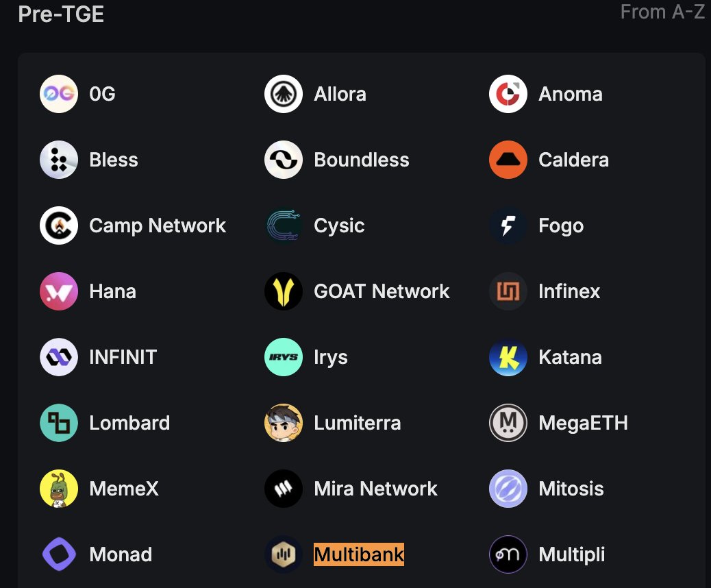This screenshot has height=588, width=711.
Task: Click the 0G project logo icon
Action: pos(59,94)
